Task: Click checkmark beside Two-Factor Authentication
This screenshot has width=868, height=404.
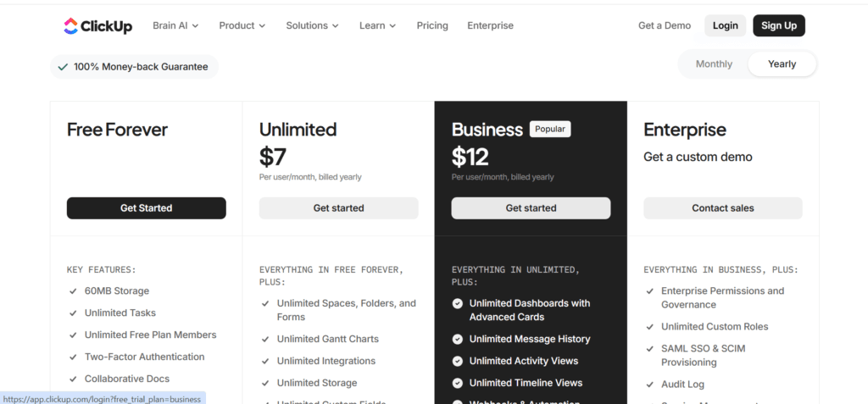Action: click(x=73, y=357)
